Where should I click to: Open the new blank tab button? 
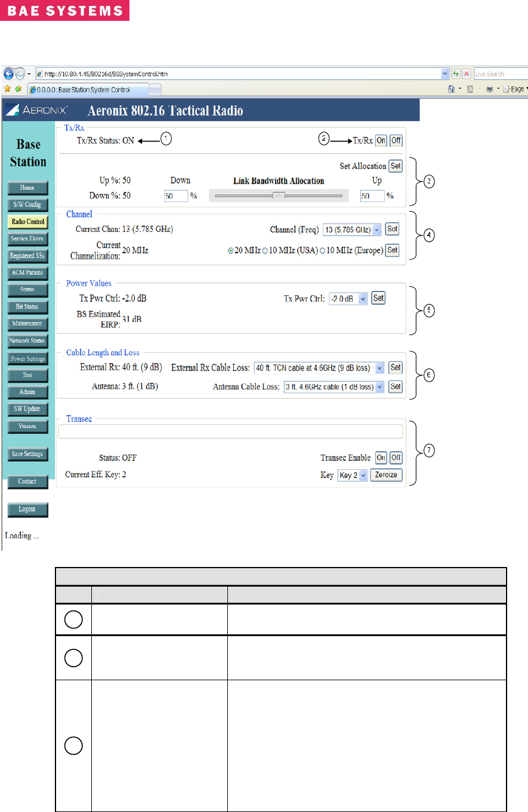(155, 89)
